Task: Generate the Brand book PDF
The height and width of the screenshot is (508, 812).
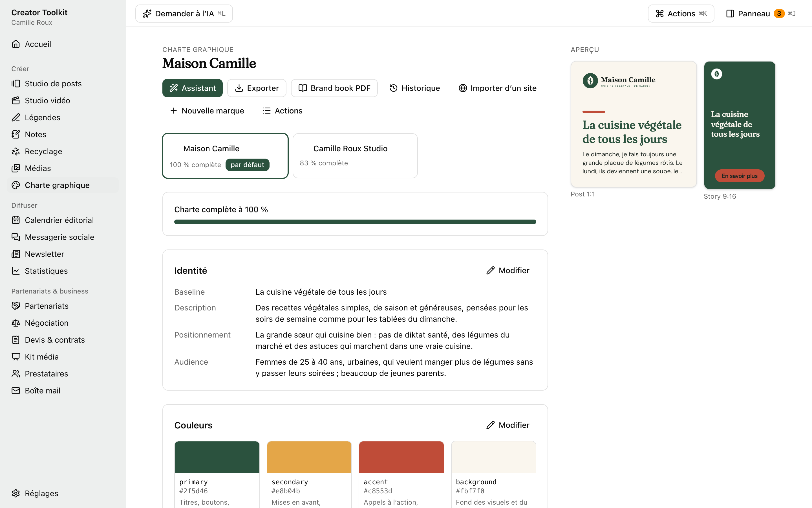Action: (334, 88)
